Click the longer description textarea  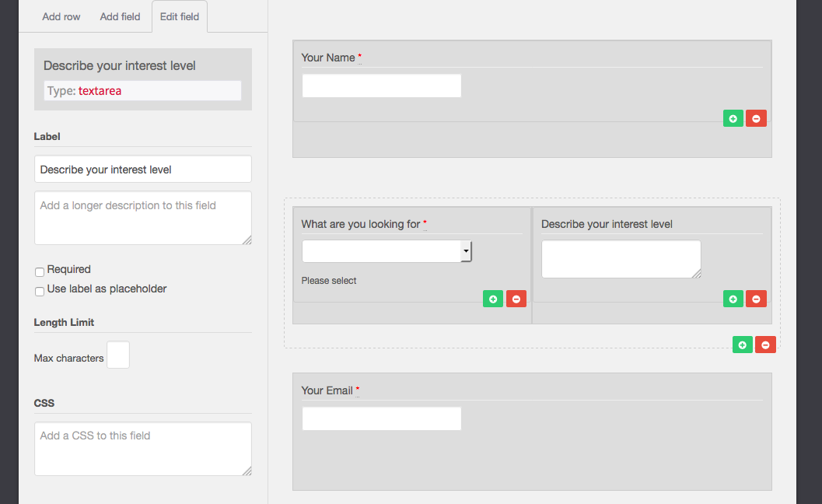pos(143,218)
